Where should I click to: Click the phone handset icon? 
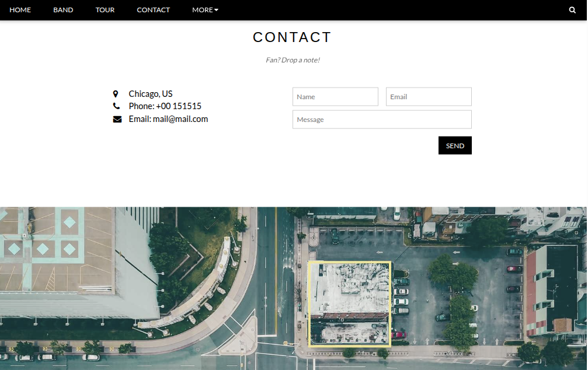(x=116, y=106)
